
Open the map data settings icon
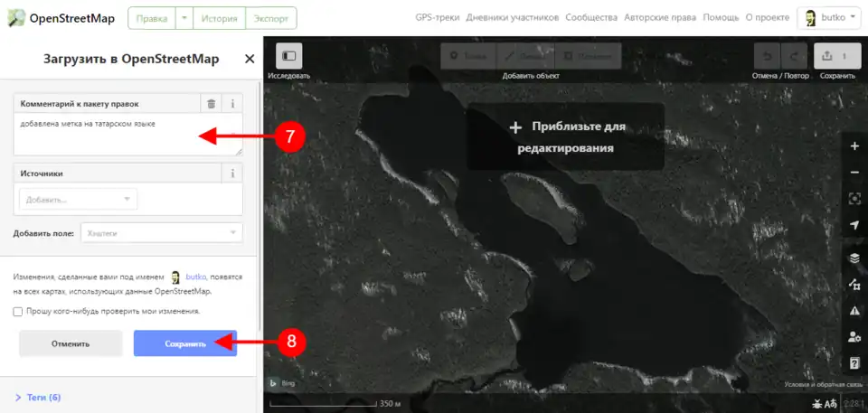(854, 285)
